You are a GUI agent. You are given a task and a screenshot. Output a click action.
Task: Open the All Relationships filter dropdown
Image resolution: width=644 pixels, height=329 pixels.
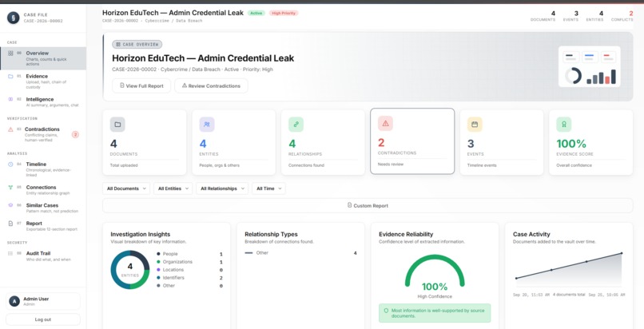222,188
